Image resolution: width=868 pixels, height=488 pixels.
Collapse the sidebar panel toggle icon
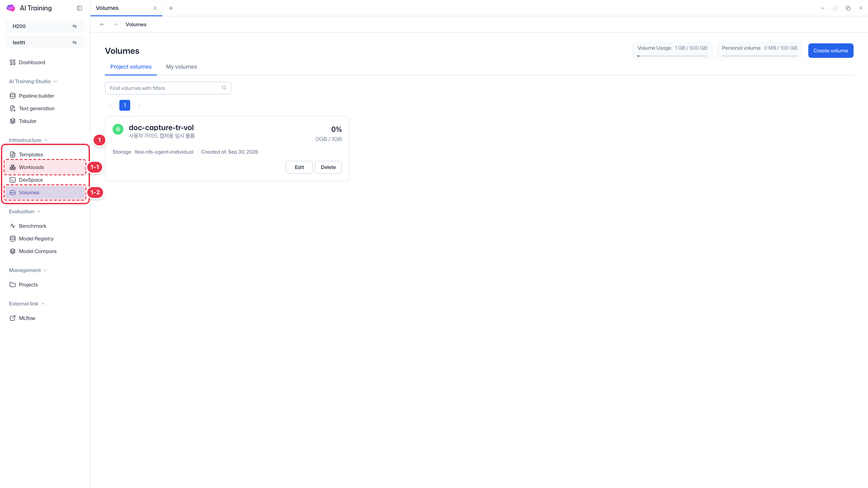[80, 8]
